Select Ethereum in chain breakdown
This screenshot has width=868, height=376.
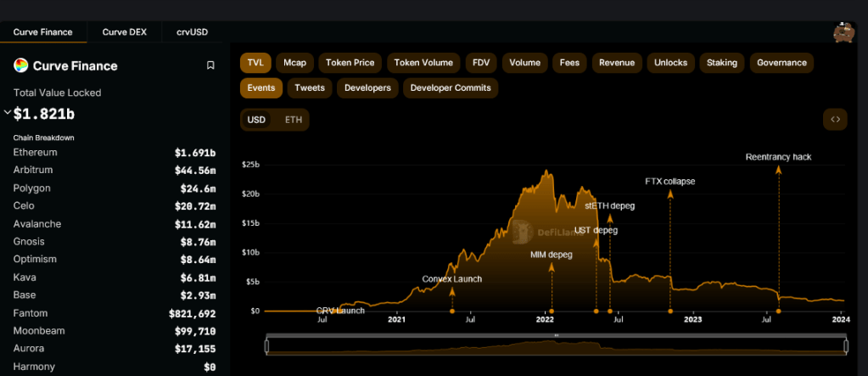36,153
